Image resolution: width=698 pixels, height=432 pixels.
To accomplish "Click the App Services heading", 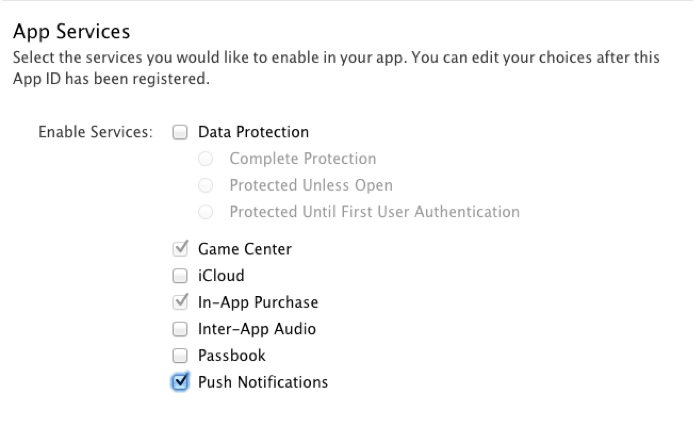I will tap(71, 32).
